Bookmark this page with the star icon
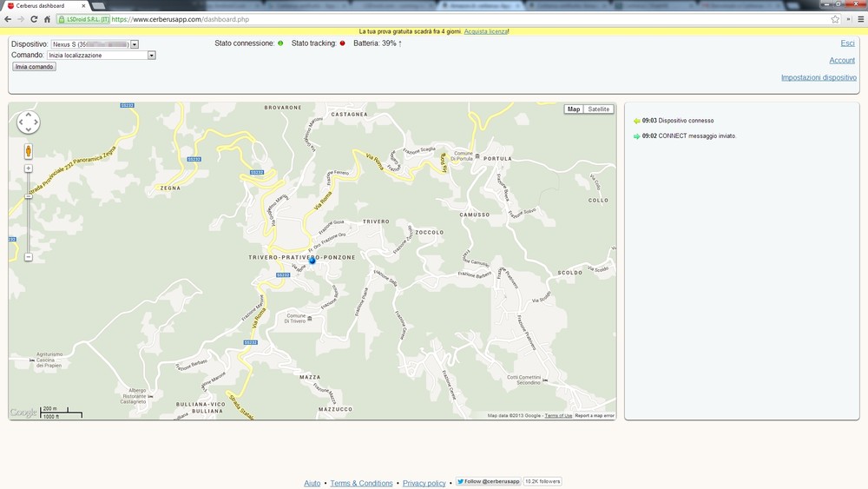 (835, 19)
